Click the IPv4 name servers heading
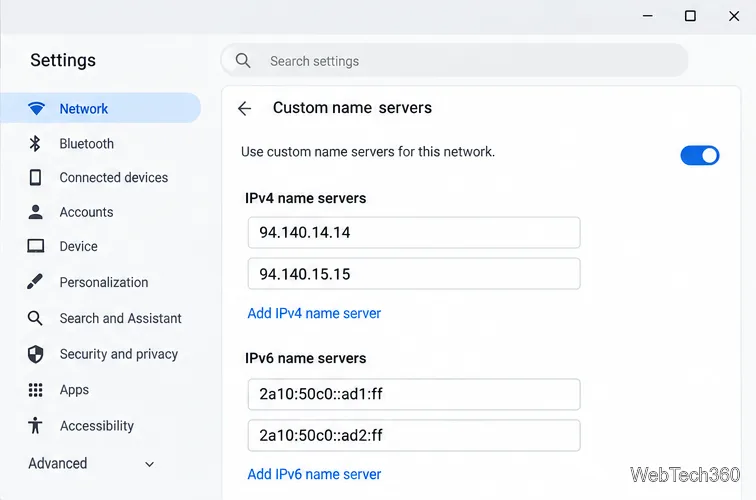 (305, 198)
